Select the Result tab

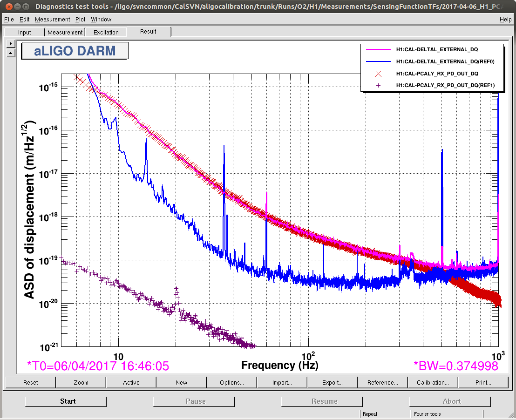coord(148,32)
